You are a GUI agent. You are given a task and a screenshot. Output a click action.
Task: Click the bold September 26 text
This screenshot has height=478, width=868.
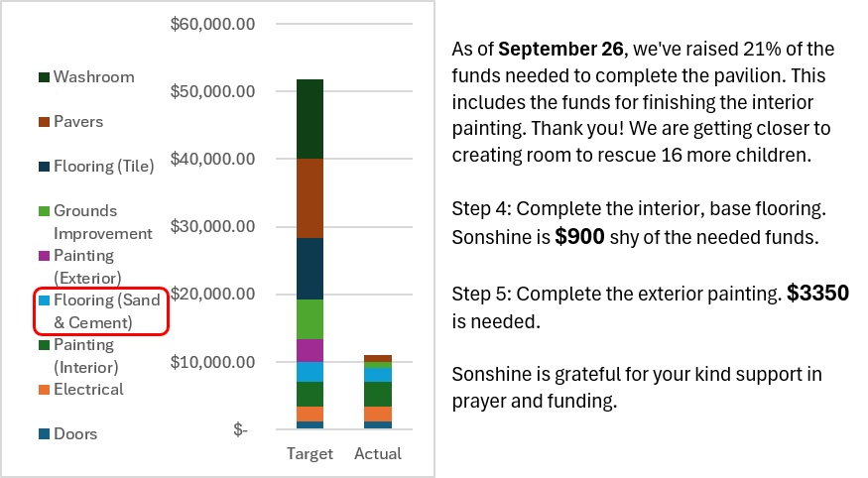click(x=560, y=49)
